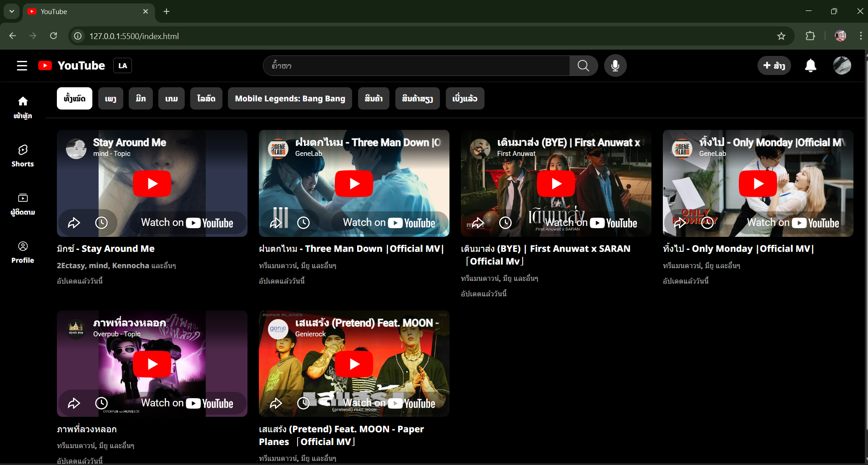
Task: Open GeneLab avatar on Only Monday video
Action: tap(682, 149)
